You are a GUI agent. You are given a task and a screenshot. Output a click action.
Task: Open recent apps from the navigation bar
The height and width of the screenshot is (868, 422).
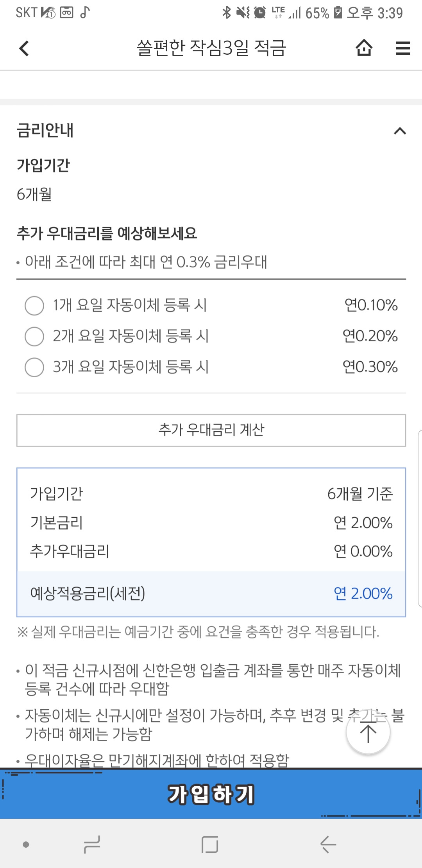(x=92, y=844)
